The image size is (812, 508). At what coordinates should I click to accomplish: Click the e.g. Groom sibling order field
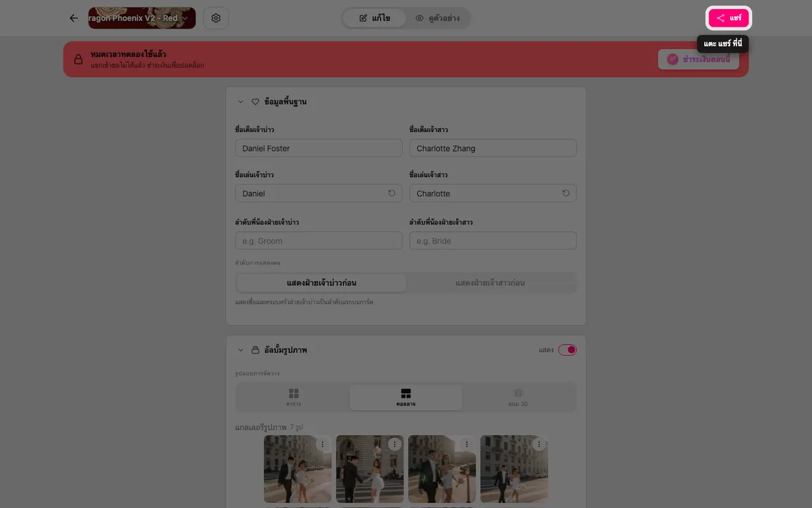click(318, 241)
